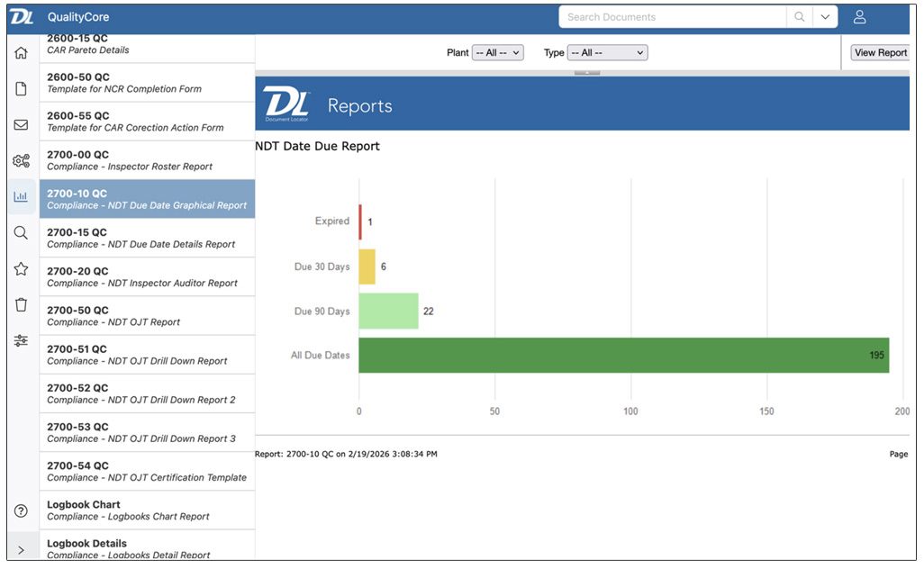Open the Type dropdown
Screen dimensions: 924x569
tap(607, 52)
